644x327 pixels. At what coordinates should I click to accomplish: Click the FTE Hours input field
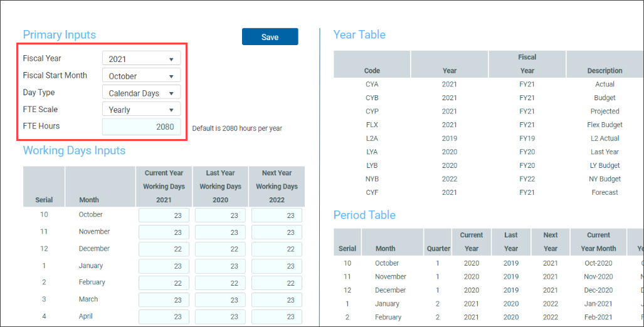click(x=141, y=127)
